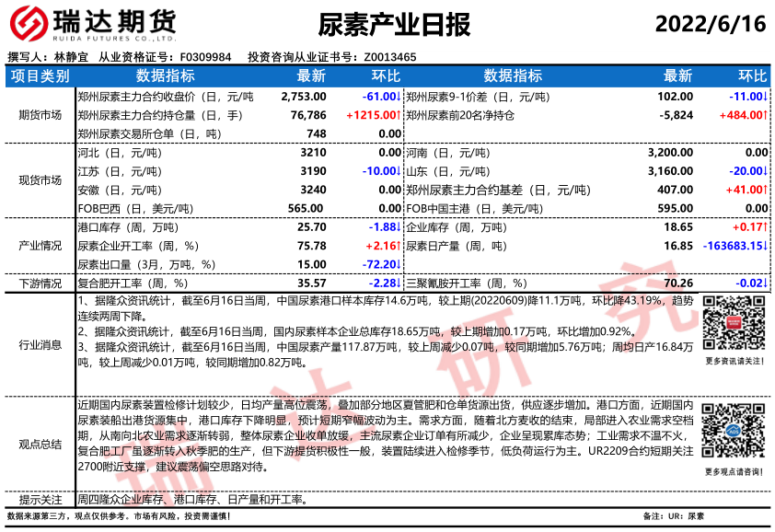Click the QR code above 更多观点请咨询

[734, 434]
